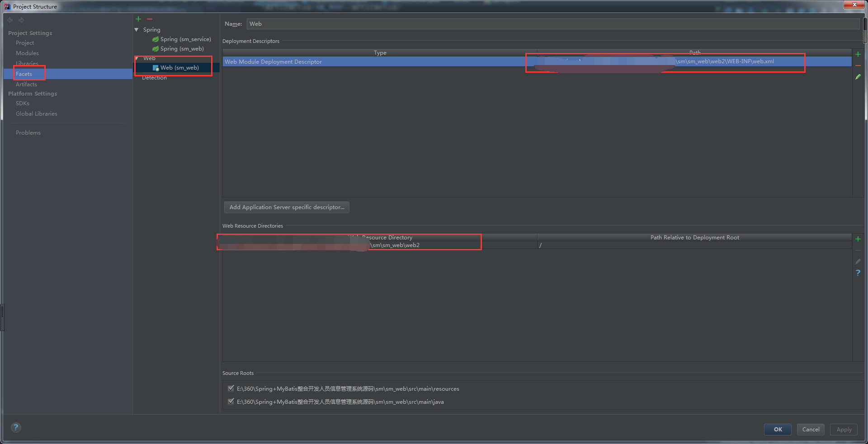Open web resource directories help question mark
868x444 pixels.
click(x=858, y=273)
